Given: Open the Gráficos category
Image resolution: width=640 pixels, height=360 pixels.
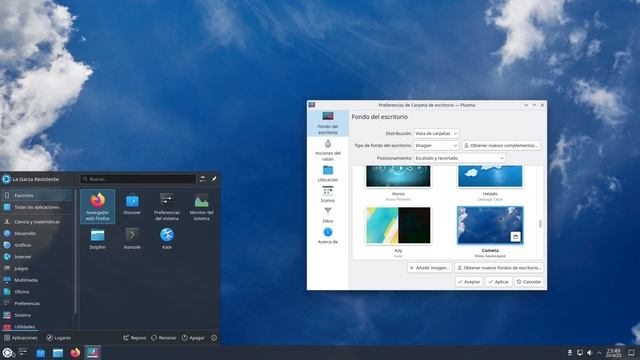Looking at the screenshot, I should [37, 245].
